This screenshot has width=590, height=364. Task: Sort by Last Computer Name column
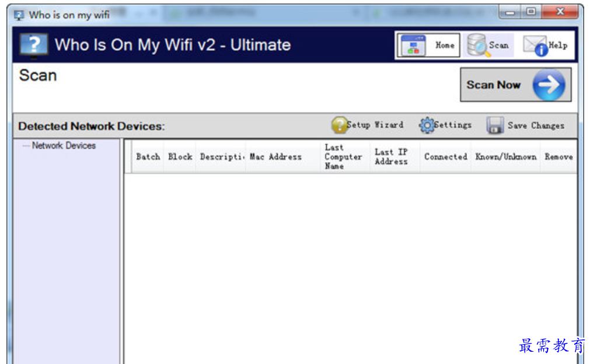(x=345, y=157)
